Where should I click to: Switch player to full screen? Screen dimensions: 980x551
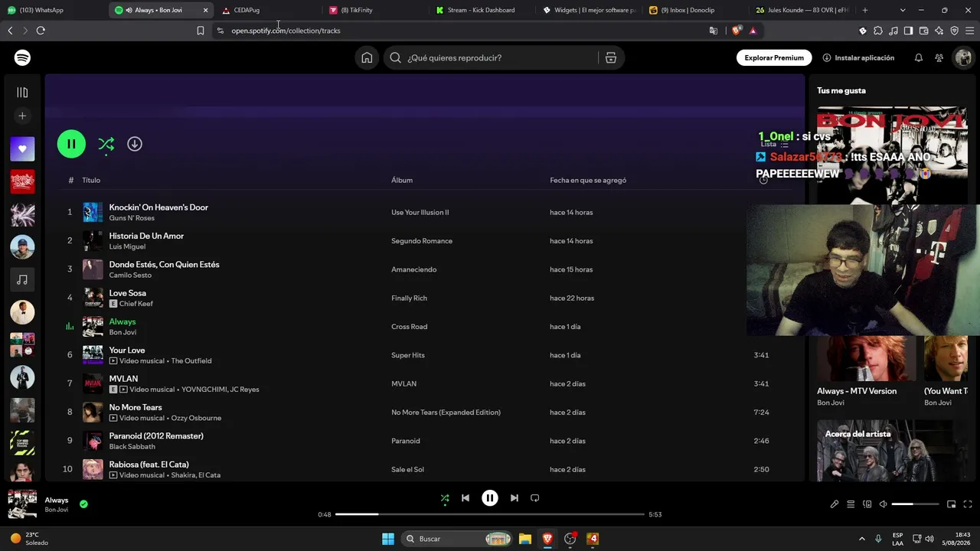(x=969, y=504)
